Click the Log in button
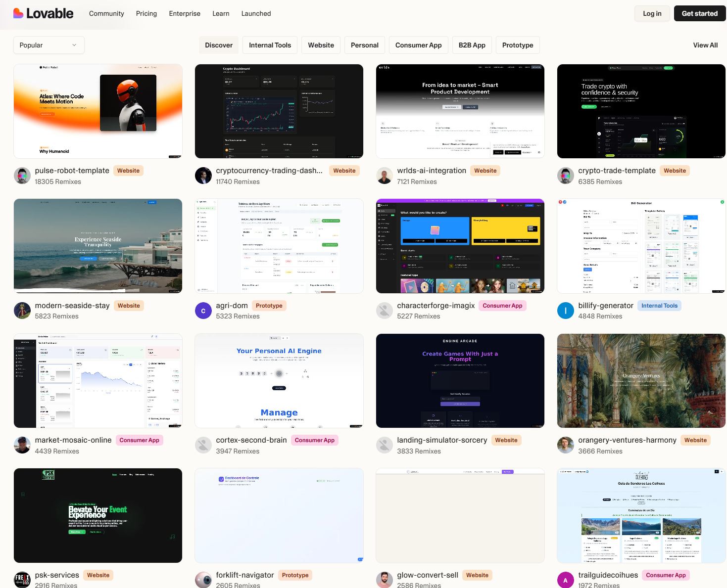 [x=652, y=13]
